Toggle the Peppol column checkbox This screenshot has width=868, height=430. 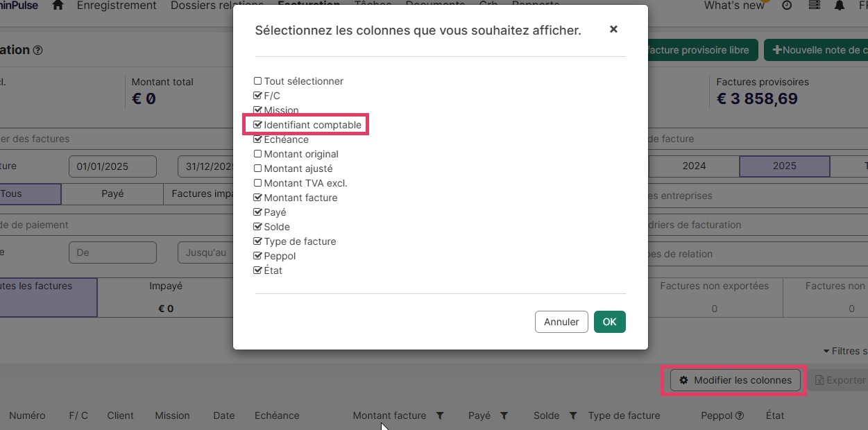point(258,256)
